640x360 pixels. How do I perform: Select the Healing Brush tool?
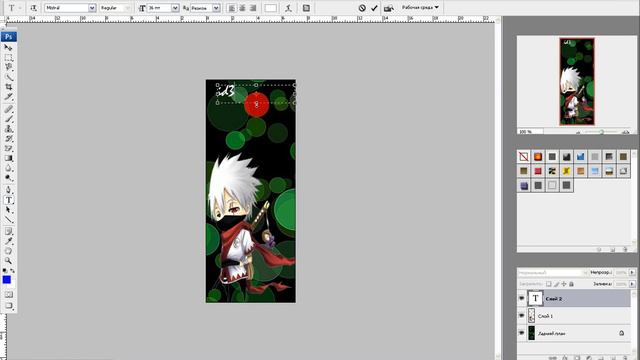(8, 109)
